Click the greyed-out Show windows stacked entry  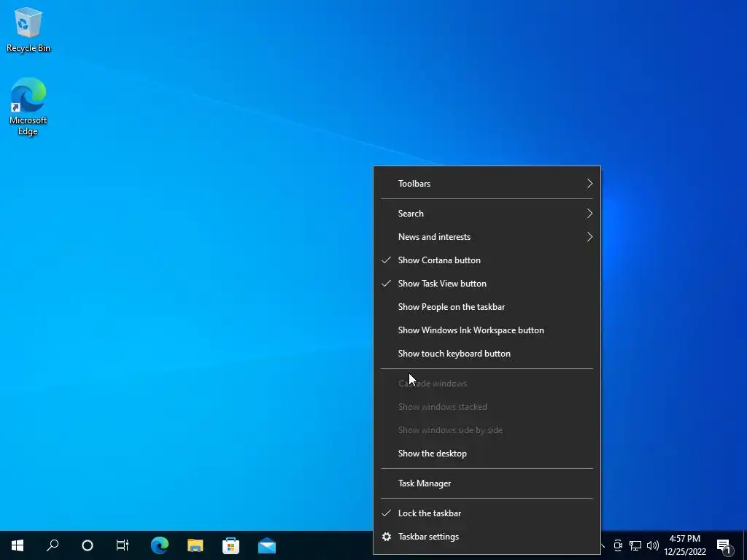[487, 407]
